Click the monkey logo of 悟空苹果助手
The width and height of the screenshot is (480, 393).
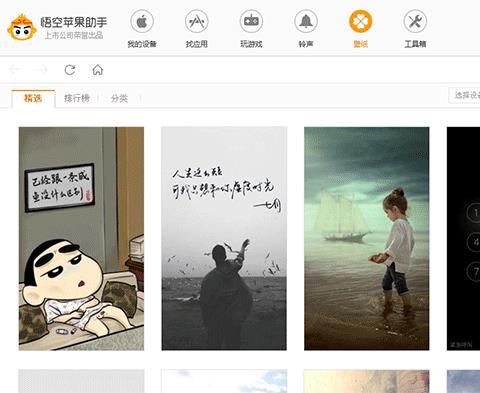point(22,27)
